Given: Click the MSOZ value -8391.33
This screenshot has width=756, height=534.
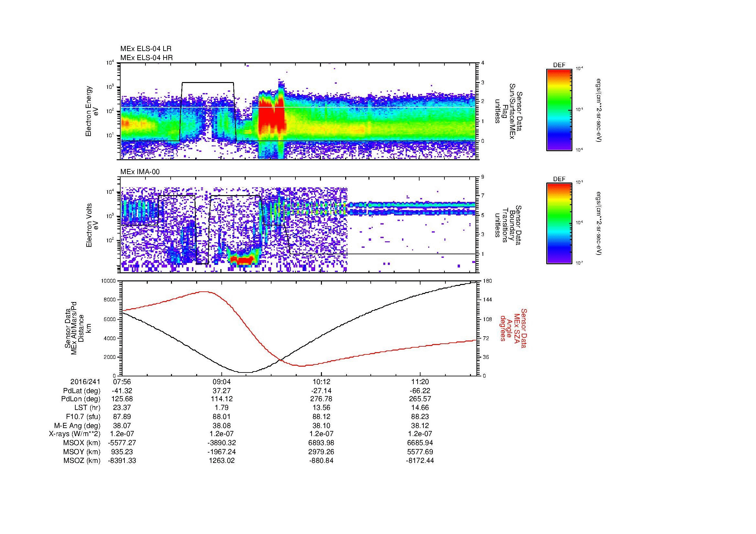Looking at the screenshot, I should click(x=122, y=461).
